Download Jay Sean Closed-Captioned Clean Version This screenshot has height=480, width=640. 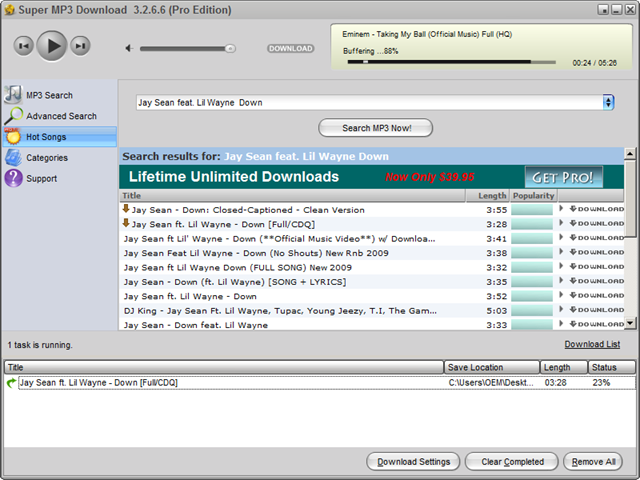[597, 209]
